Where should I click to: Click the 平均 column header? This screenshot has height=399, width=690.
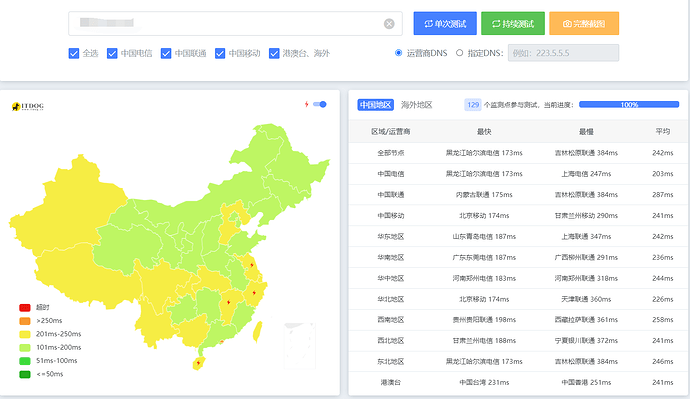pyautogui.click(x=663, y=132)
